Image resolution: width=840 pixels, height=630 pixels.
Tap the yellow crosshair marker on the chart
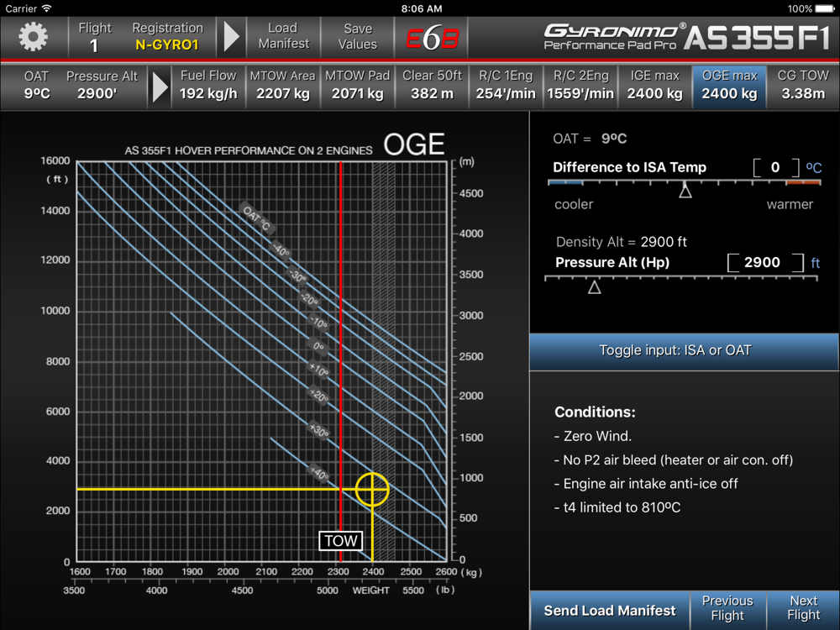tap(372, 489)
